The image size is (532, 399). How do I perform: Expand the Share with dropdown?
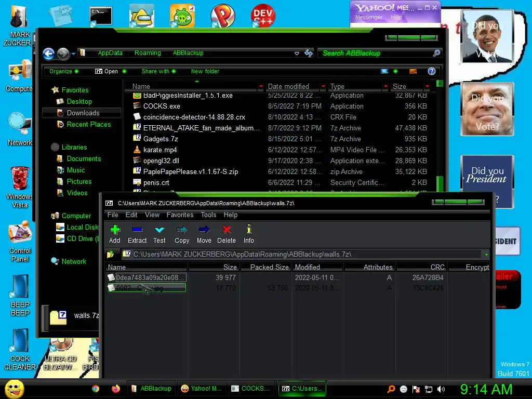[x=158, y=71]
